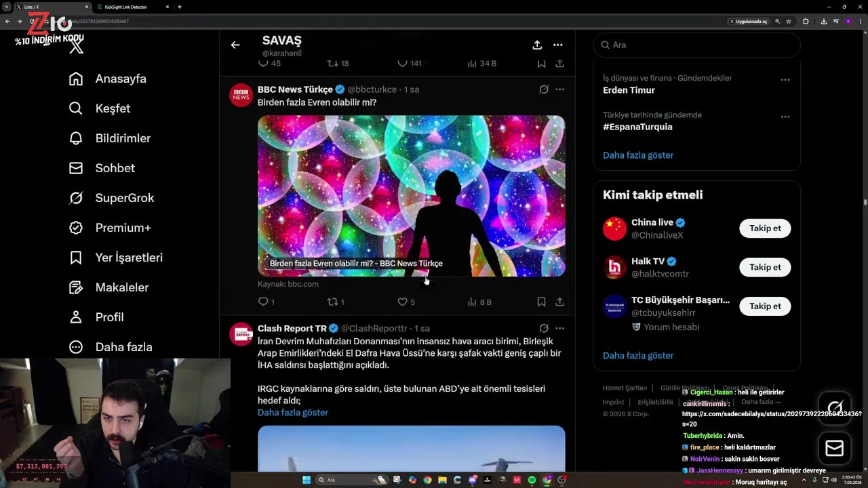
Task: Click the China live avatar
Action: 614,228
